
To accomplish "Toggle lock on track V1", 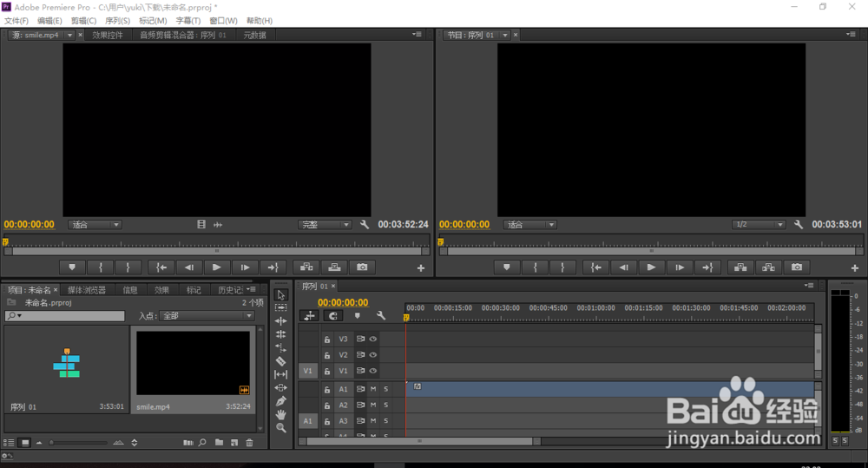I will [x=327, y=371].
